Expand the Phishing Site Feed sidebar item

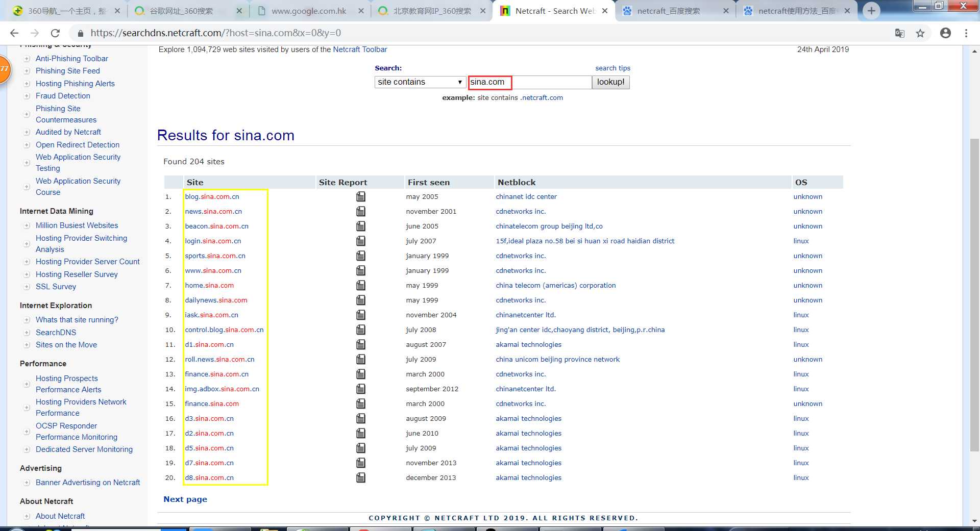click(x=27, y=71)
